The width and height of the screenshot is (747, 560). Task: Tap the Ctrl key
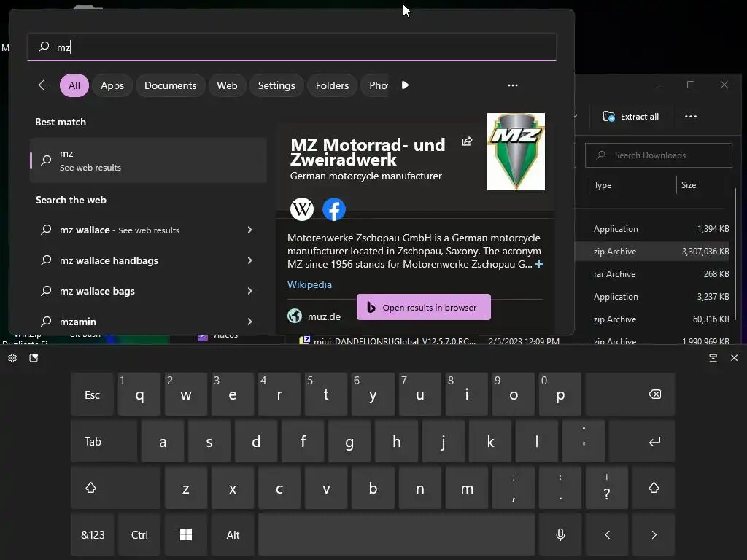(139, 534)
